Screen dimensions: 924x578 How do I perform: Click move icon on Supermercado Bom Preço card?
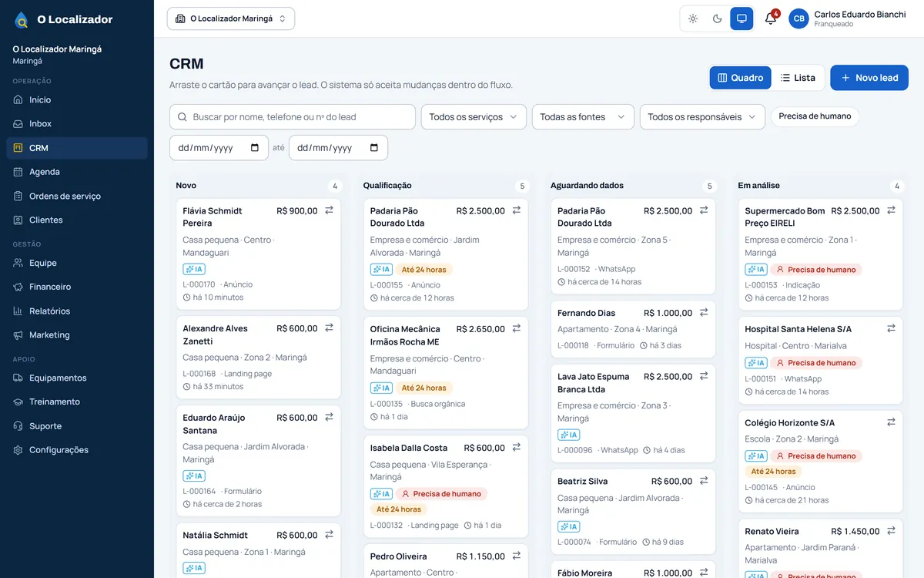point(891,210)
